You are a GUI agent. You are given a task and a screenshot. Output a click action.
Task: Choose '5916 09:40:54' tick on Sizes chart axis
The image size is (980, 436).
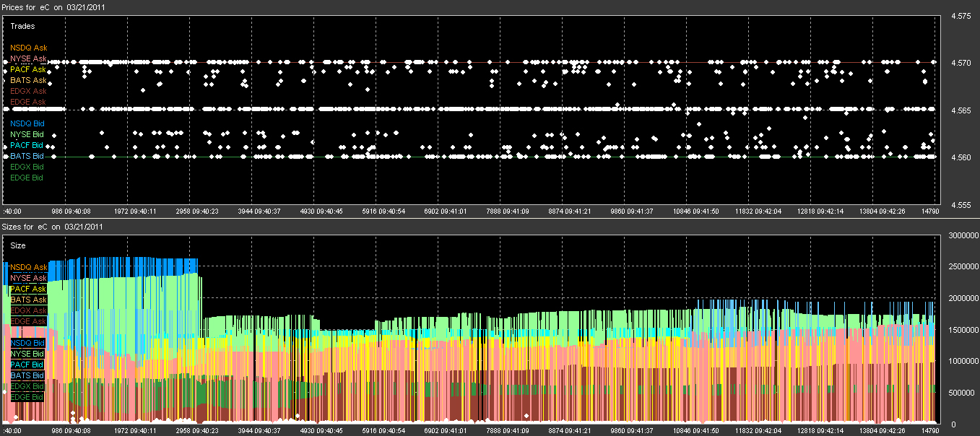click(382, 431)
